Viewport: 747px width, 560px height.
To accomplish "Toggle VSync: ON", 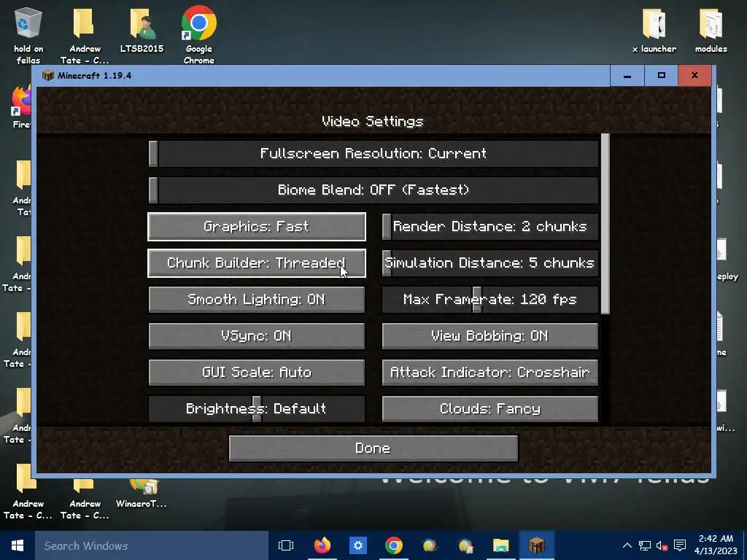I will (257, 336).
